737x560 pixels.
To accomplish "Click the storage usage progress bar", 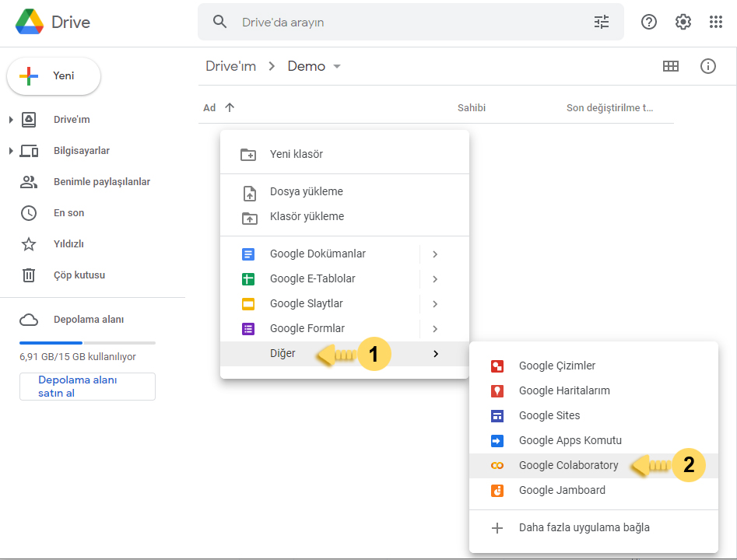I will click(87, 343).
